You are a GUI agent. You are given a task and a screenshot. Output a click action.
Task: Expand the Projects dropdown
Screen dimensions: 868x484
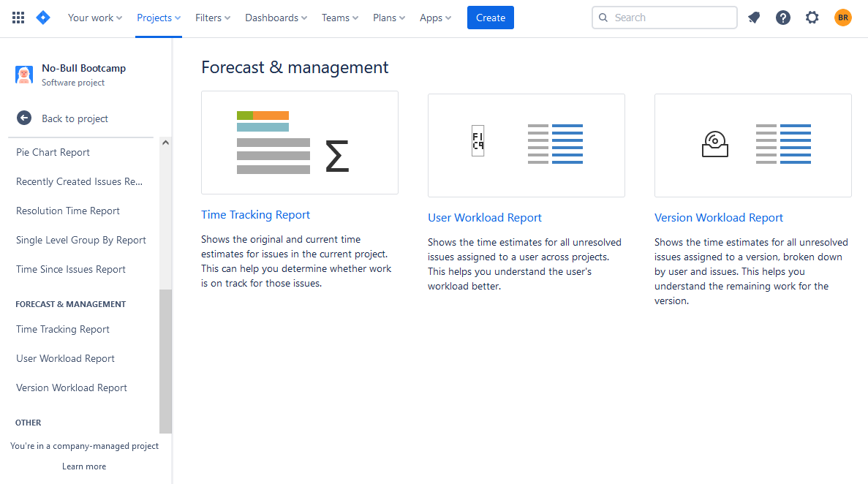pos(158,17)
